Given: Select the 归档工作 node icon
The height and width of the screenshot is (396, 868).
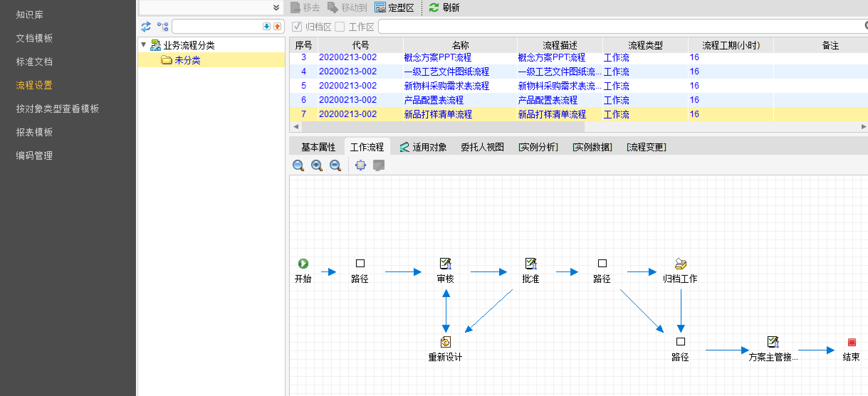Looking at the screenshot, I should point(680,264).
